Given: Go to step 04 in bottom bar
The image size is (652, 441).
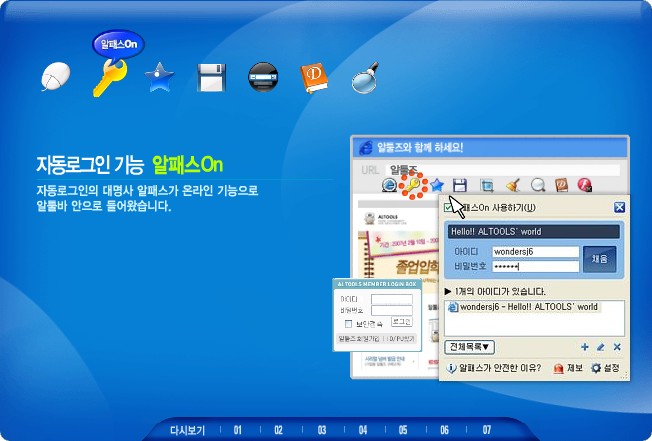Looking at the screenshot, I should click(363, 430).
